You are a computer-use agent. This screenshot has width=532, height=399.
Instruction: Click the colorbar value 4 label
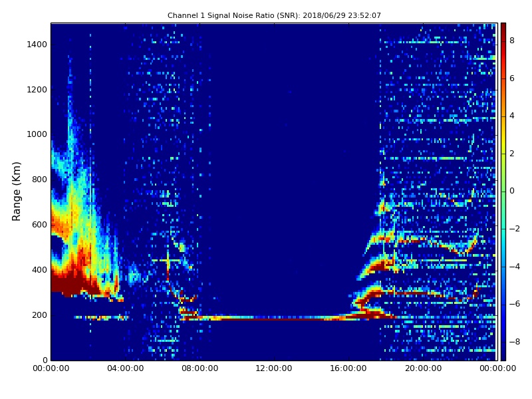coord(512,116)
